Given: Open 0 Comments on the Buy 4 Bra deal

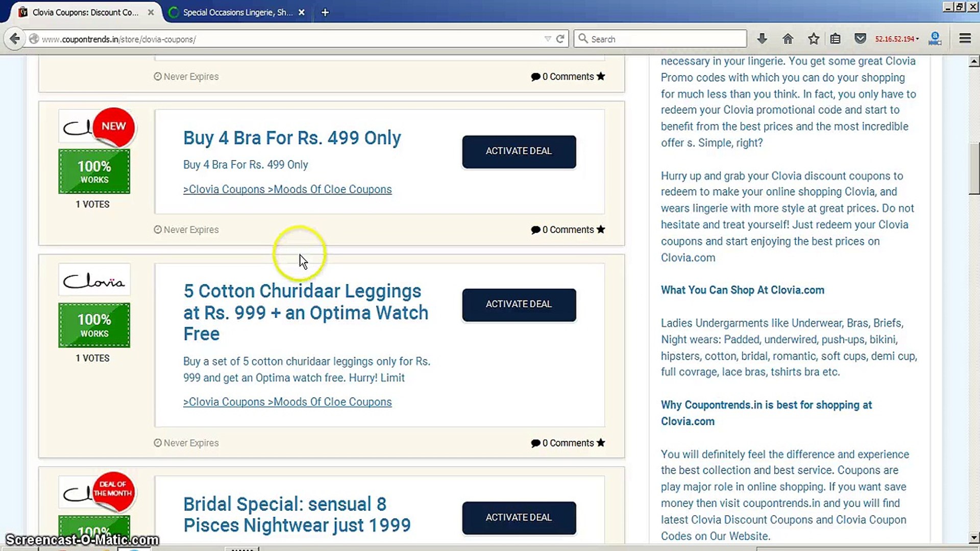Looking at the screenshot, I should click(x=562, y=230).
